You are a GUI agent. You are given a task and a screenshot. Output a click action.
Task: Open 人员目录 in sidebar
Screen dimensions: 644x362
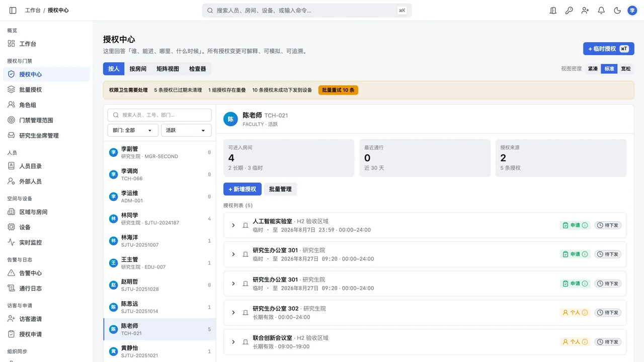pyautogui.click(x=46, y=166)
